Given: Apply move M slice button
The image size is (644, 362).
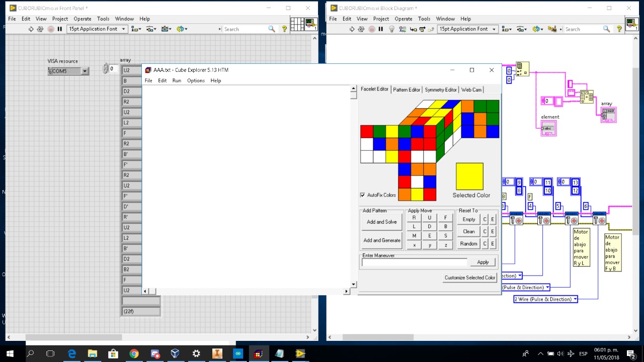Looking at the screenshot, I should point(414,235).
